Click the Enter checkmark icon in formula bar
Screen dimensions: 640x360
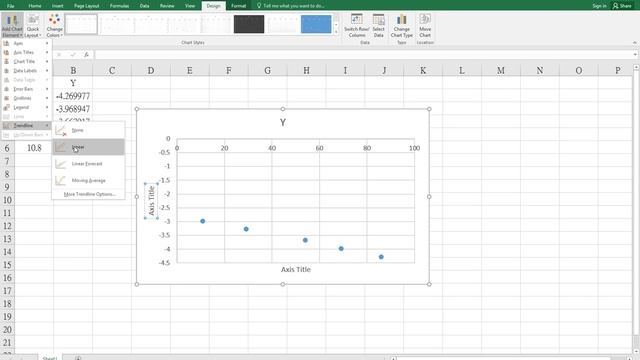coord(73,55)
